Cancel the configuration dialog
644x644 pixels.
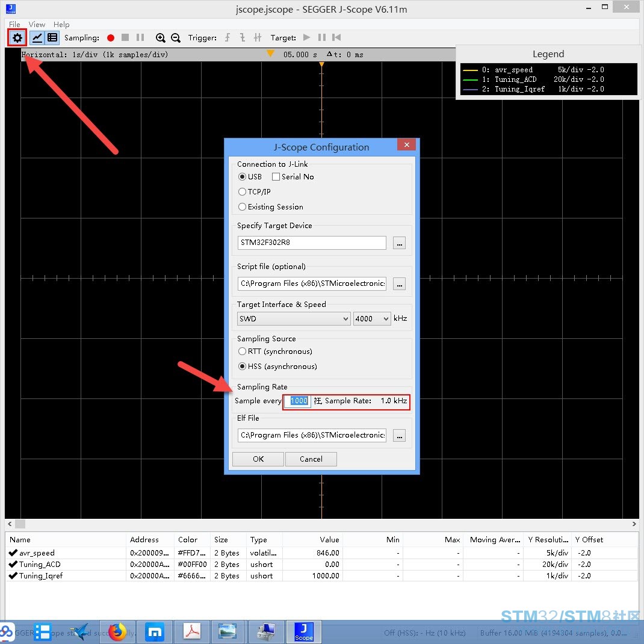[x=311, y=459]
